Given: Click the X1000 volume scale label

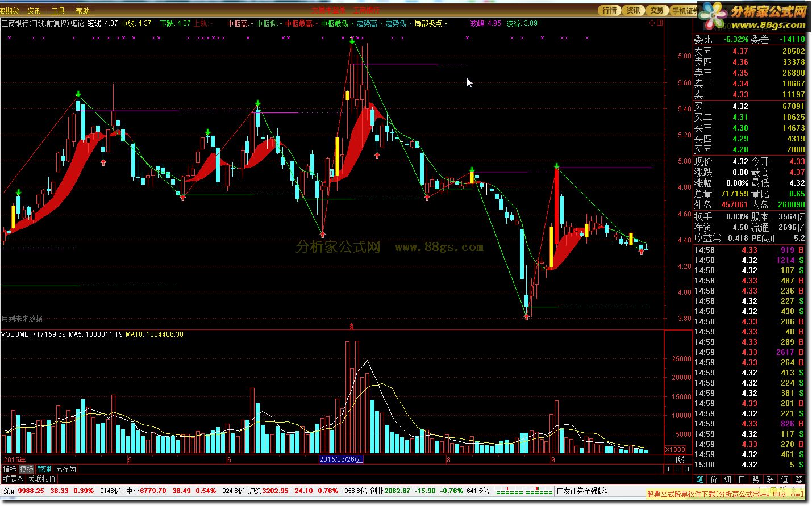Looking at the screenshot, I should (x=675, y=450).
